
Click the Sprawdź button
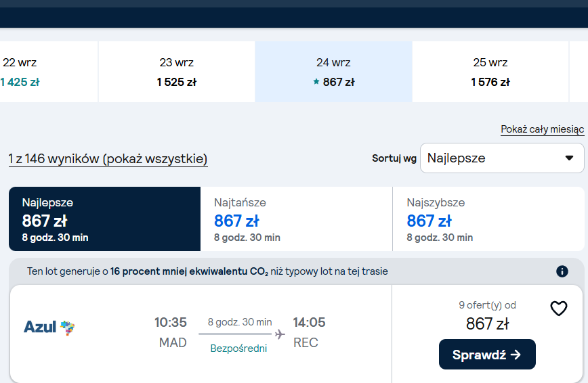click(x=487, y=354)
